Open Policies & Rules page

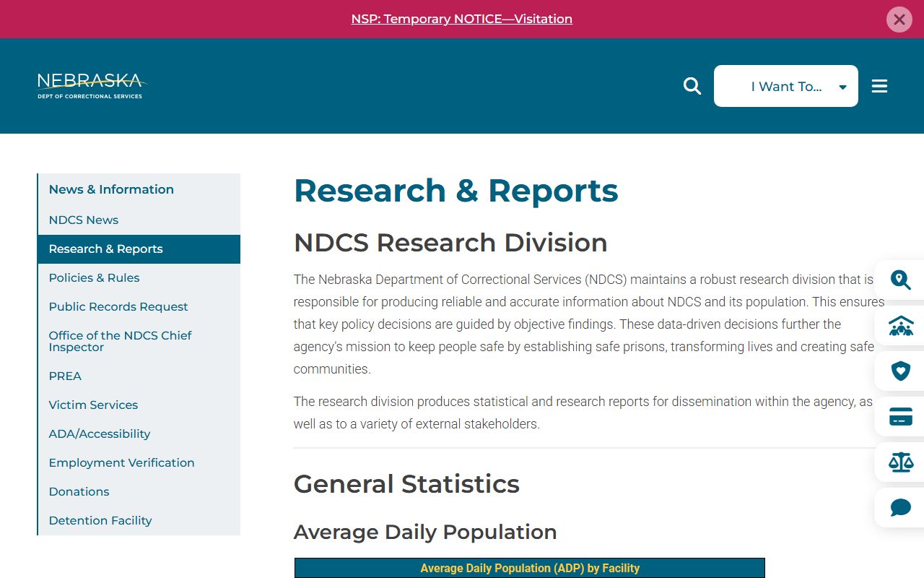95,277
